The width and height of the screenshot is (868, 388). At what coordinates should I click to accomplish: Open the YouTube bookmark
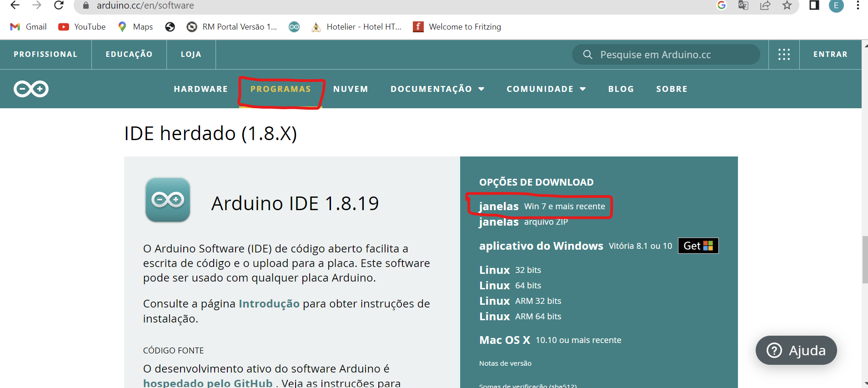(x=82, y=27)
